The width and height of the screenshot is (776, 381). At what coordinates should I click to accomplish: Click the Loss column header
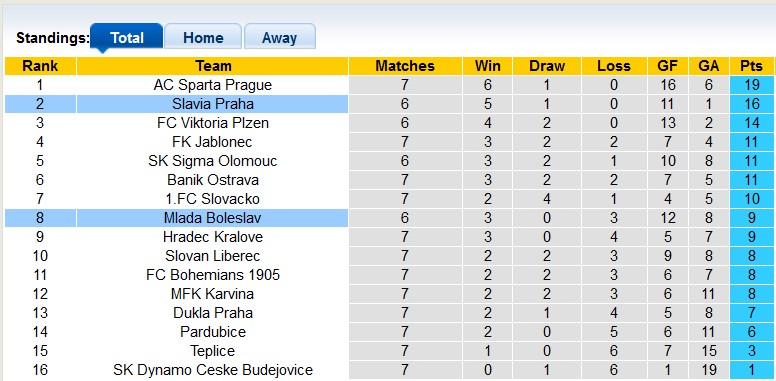[x=614, y=66]
